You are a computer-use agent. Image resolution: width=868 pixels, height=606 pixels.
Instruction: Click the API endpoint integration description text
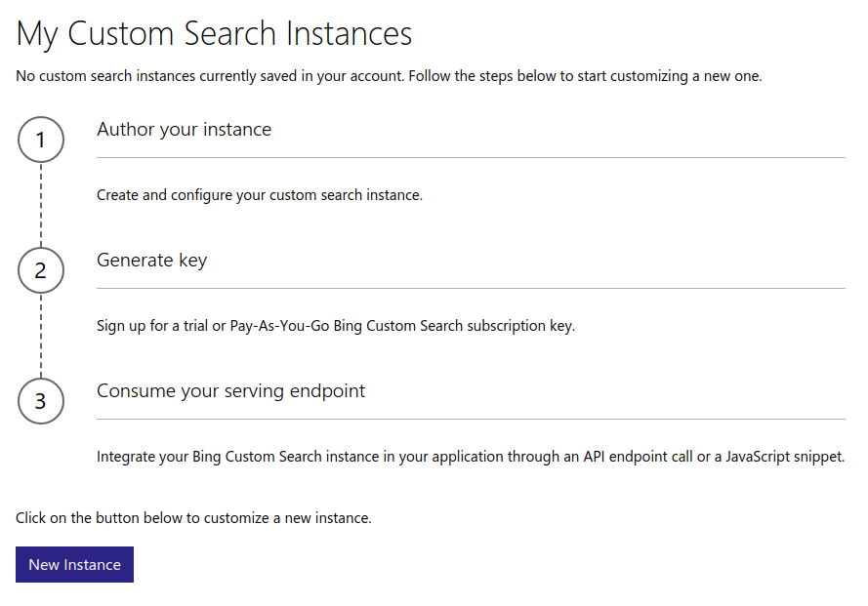[x=470, y=456]
